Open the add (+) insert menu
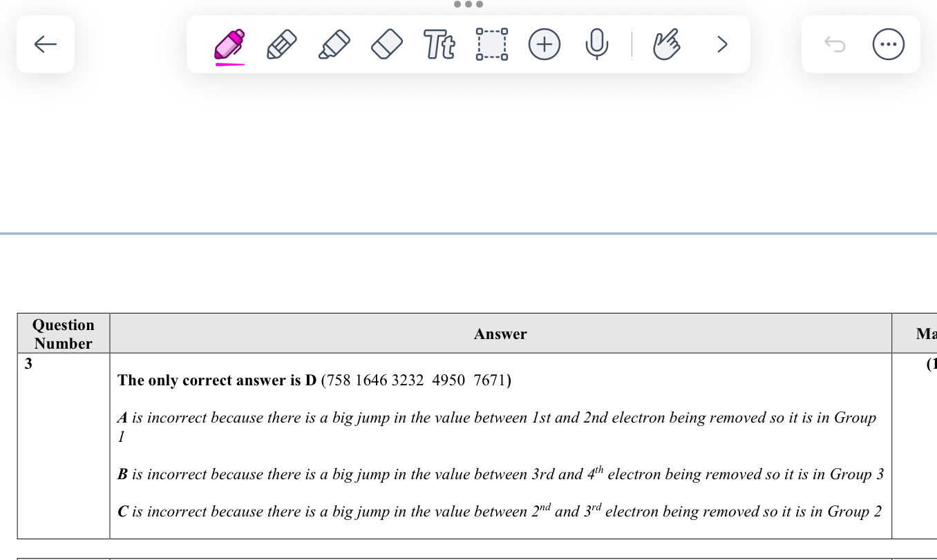Viewport: 937px width, 560px height. [545, 45]
